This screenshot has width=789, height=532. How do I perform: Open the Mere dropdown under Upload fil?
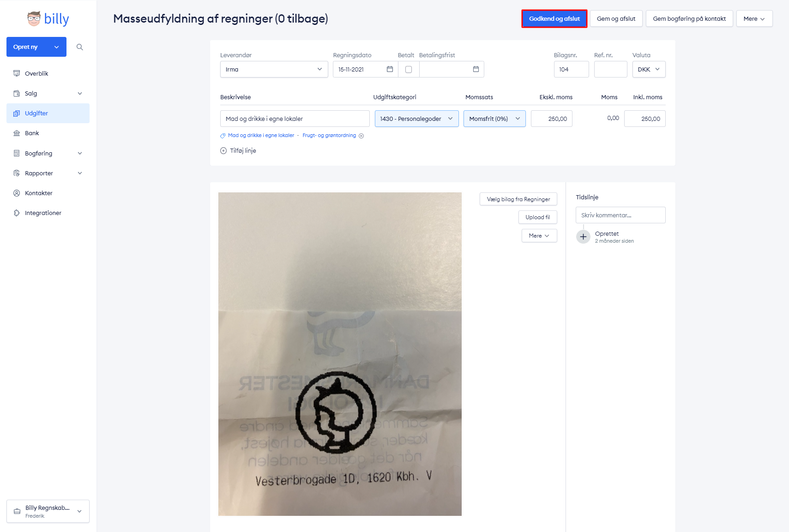pos(539,236)
